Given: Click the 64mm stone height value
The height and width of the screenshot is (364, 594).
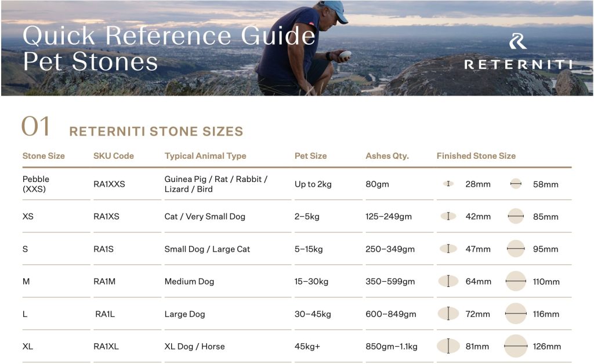Looking at the screenshot, I should tap(479, 282).
